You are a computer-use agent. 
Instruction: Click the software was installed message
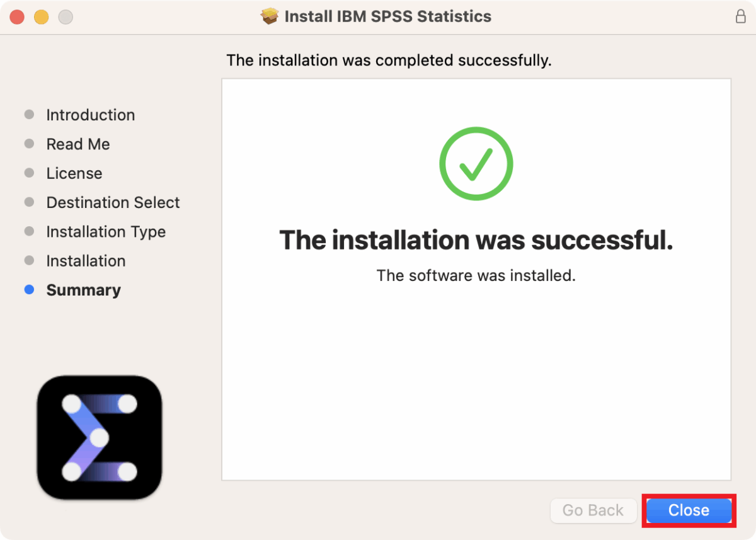click(476, 275)
